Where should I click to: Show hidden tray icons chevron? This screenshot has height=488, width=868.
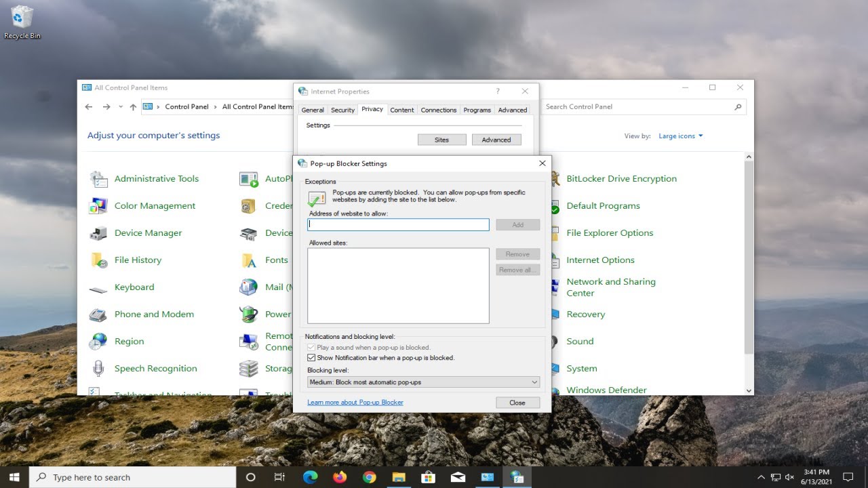click(x=761, y=477)
